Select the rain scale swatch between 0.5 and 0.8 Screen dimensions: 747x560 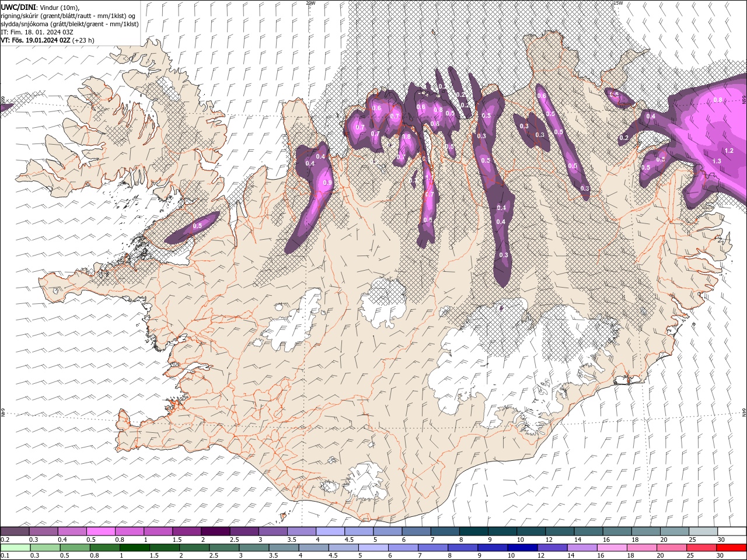click(75, 548)
